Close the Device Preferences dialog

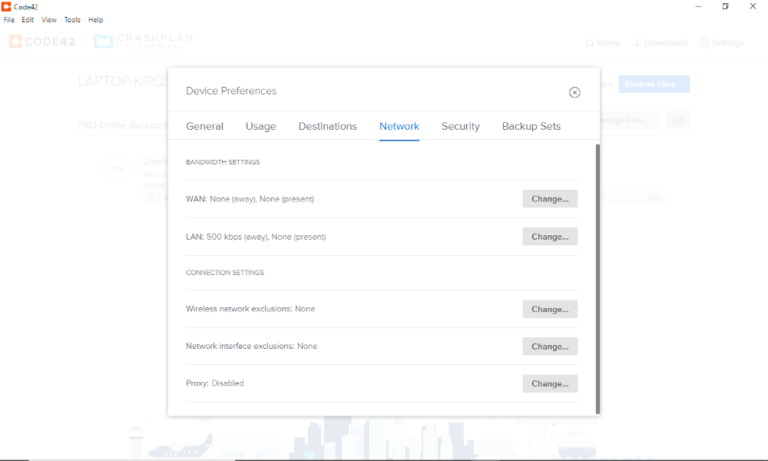(x=575, y=92)
